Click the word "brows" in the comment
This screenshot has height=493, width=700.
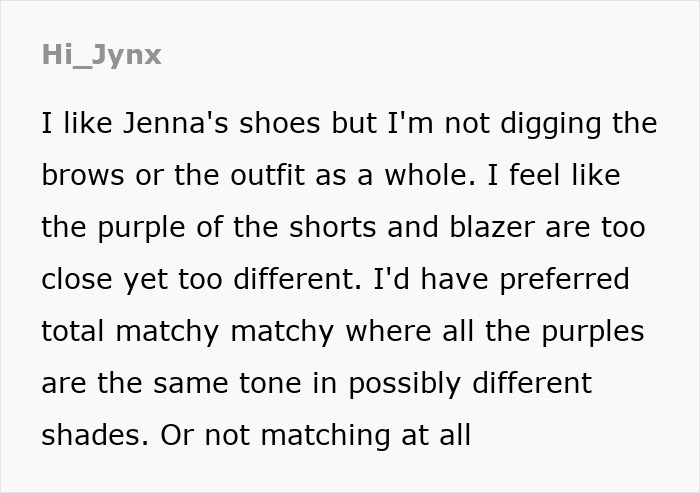82,175
